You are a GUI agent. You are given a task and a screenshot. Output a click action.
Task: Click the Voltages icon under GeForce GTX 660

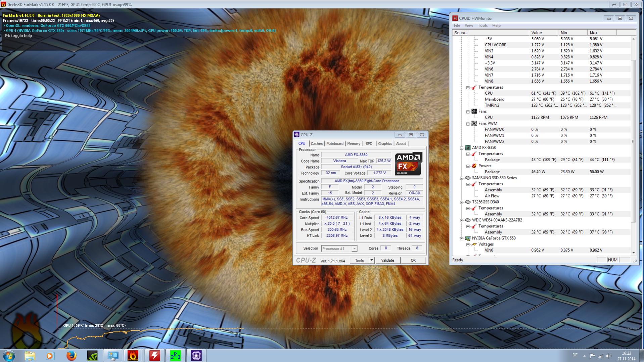coord(474,244)
